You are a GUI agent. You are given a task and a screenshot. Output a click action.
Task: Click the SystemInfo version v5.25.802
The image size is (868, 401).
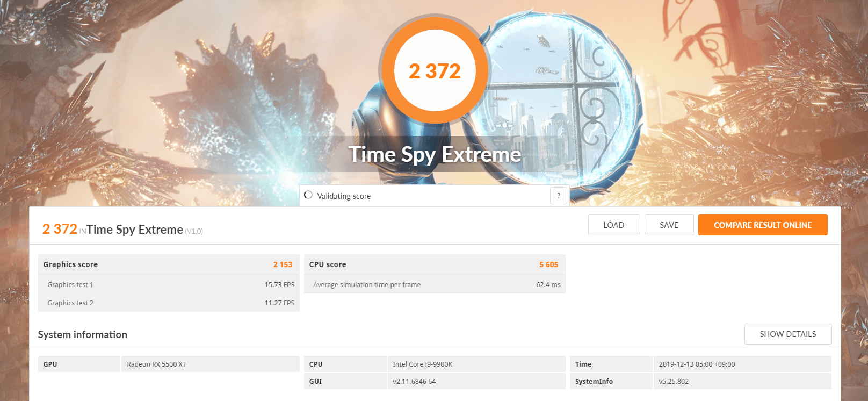(x=674, y=382)
